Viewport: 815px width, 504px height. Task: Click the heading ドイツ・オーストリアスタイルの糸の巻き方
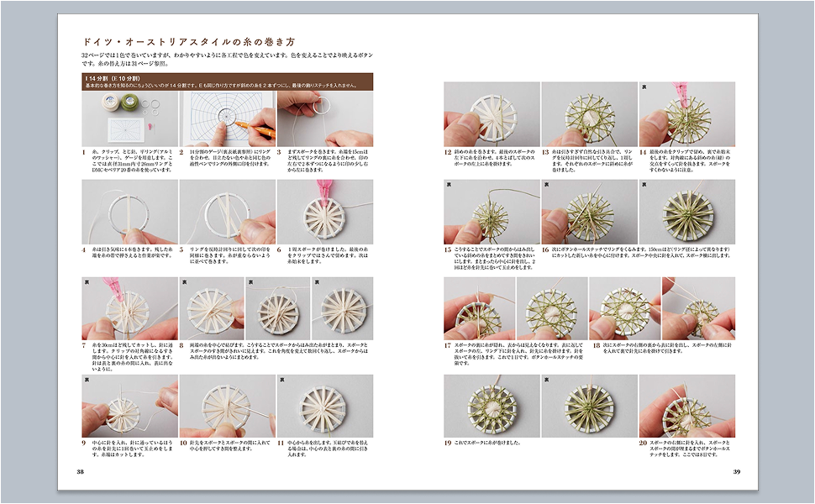(189, 42)
